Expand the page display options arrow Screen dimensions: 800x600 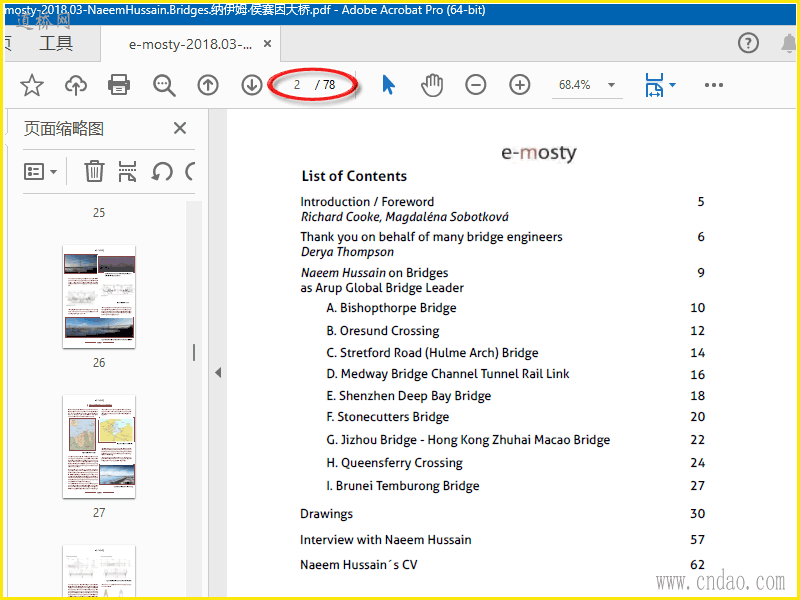(672, 85)
